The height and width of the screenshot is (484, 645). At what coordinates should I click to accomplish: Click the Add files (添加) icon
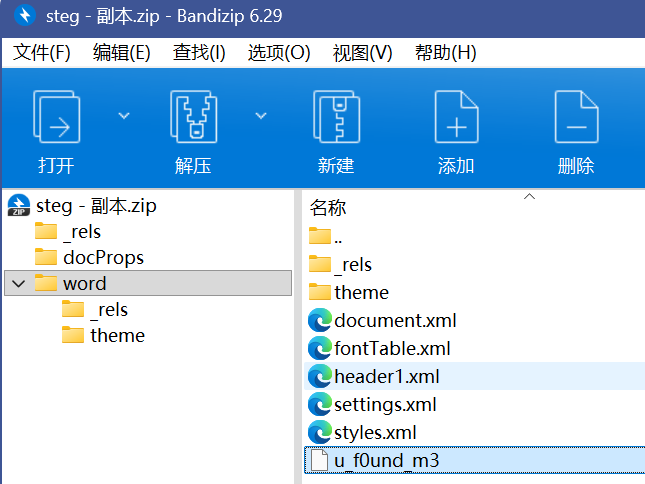click(456, 119)
